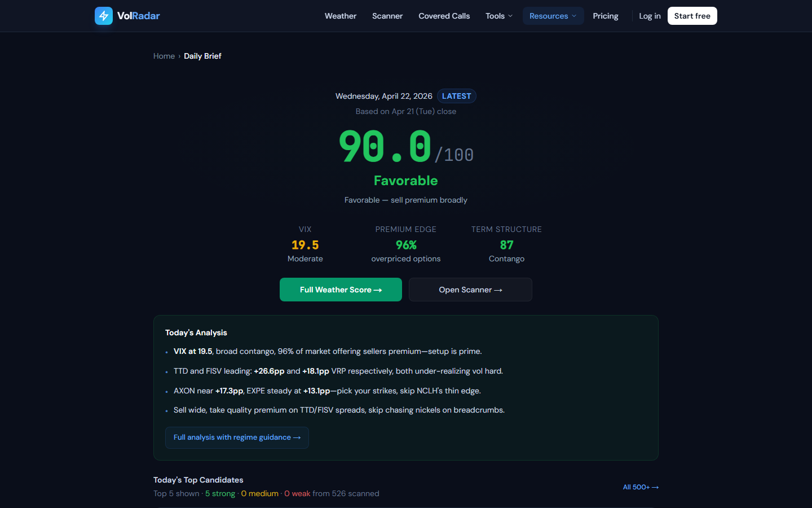This screenshot has width=812, height=508.
Task: Expand the Resources dropdown menu
Action: tap(553, 16)
